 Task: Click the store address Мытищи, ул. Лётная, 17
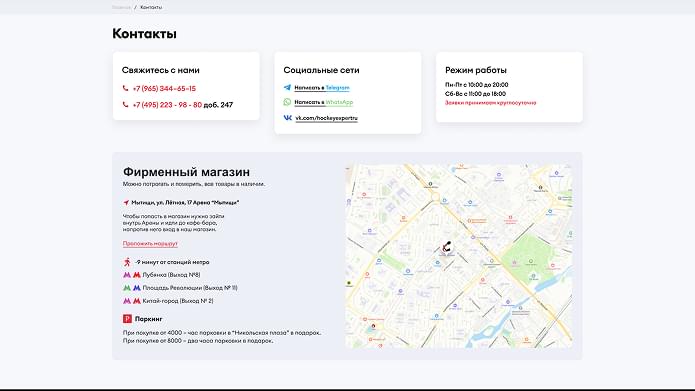click(185, 203)
